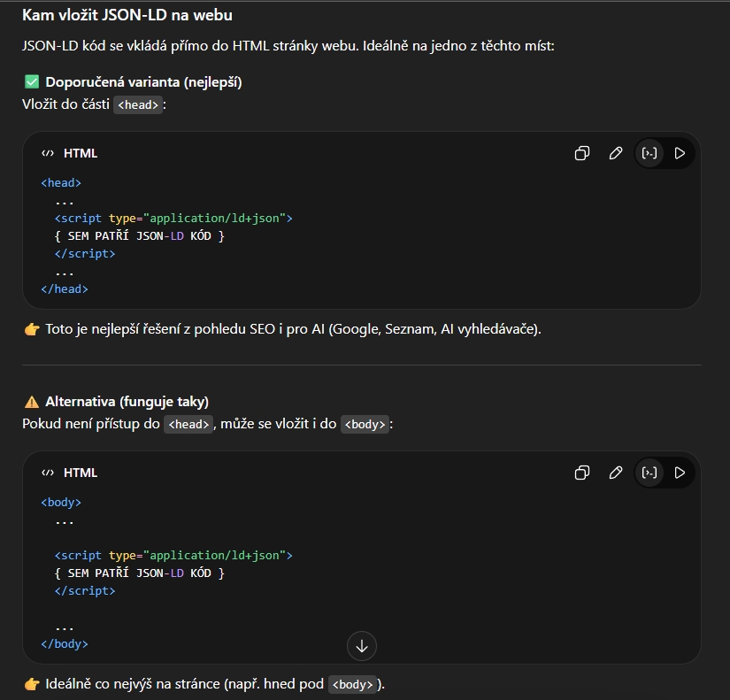Click the green checkmark beside 'Doporučená varianta'
Image resolution: width=730 pixels, height=700 pixels.
coord(32,82)
